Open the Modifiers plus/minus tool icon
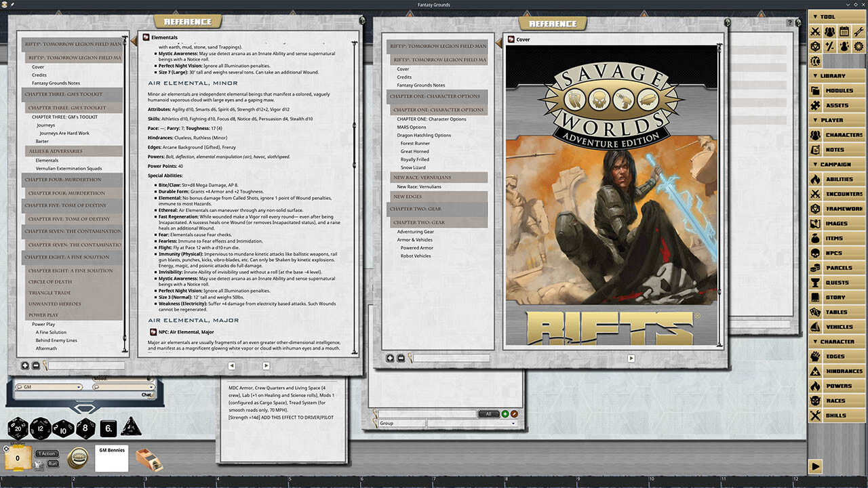 click(x=830, y=45)
